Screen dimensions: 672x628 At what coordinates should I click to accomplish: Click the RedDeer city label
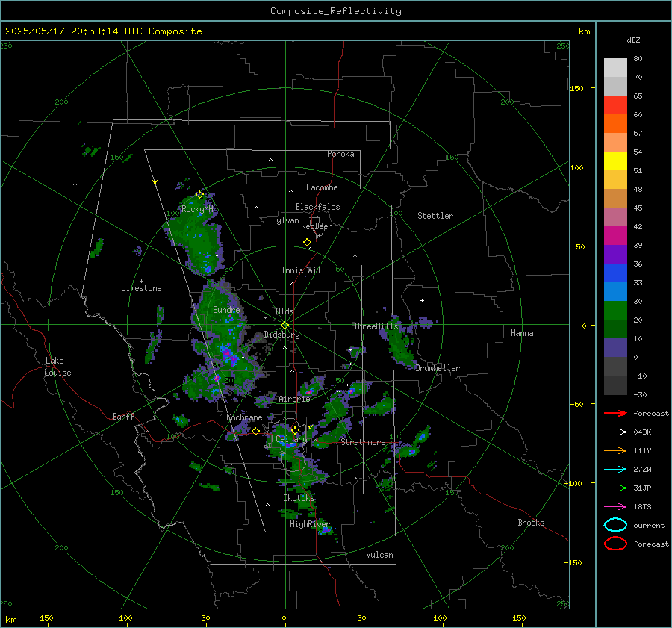(317, 226)
